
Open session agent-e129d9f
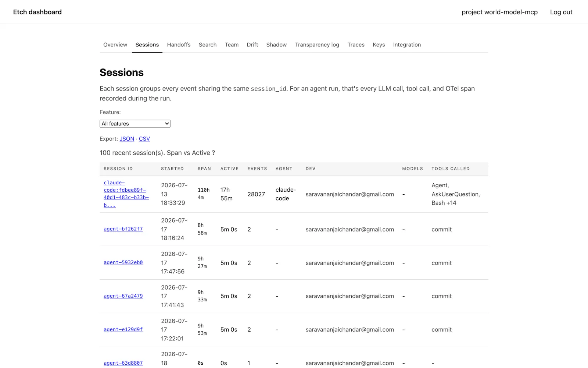pyautogui.click(x=123, y=329)
